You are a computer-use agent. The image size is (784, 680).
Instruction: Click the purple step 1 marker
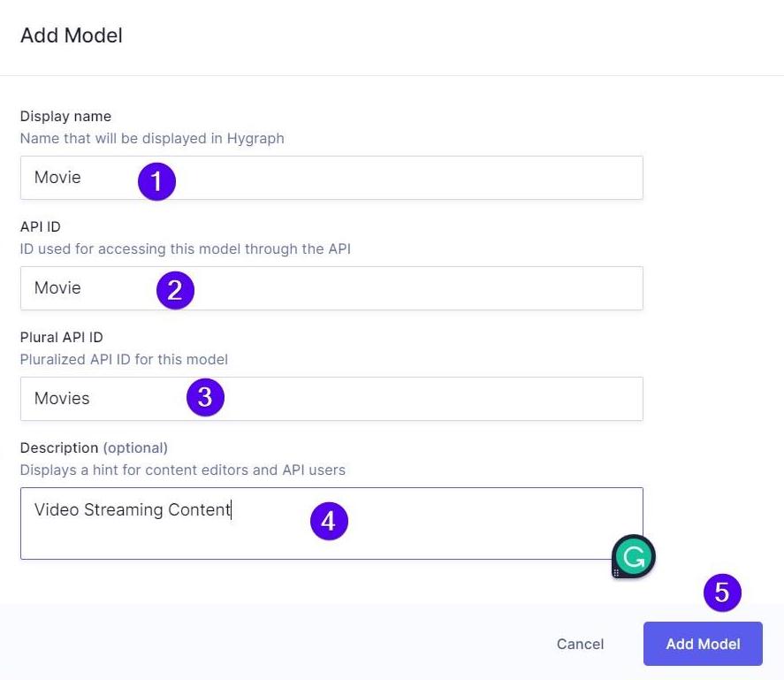click(156, 181)
